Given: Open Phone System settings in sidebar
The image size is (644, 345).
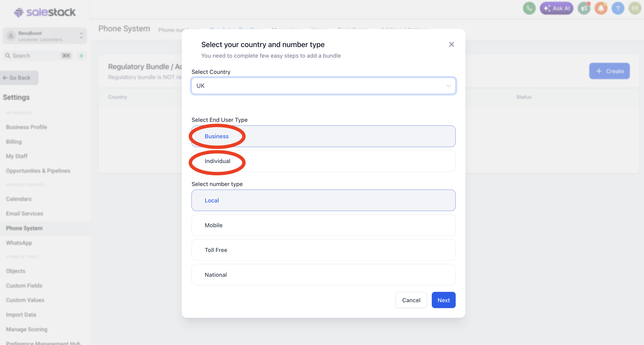Looking at the screenshot, I should [x=24, y=228].
